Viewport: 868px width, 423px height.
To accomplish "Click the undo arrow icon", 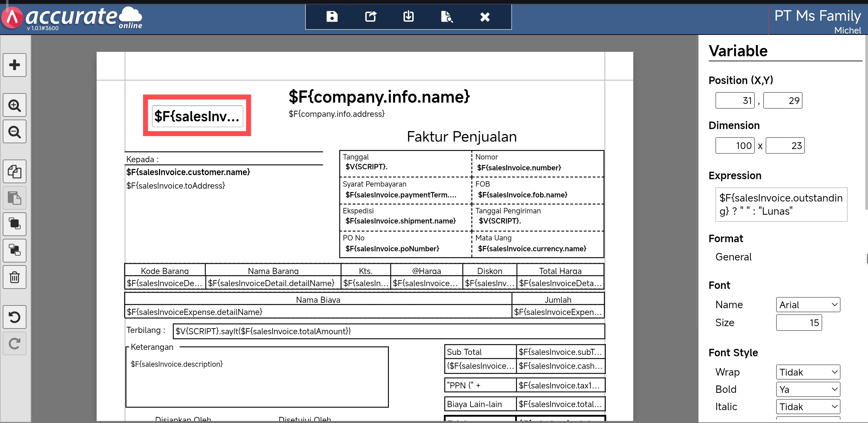I will point(15,317).
